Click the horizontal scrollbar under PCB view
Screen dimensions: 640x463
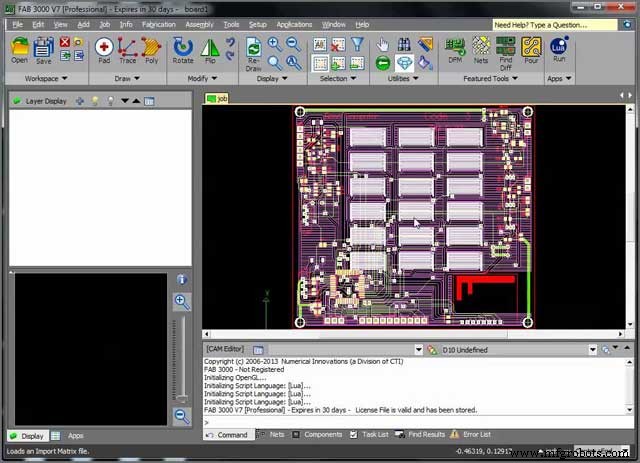coord(413,334)
